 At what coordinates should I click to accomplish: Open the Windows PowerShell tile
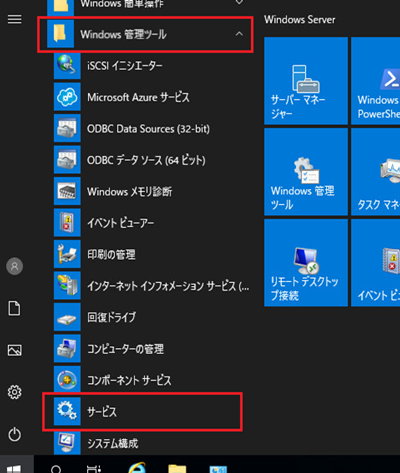(x=376, y=81)
